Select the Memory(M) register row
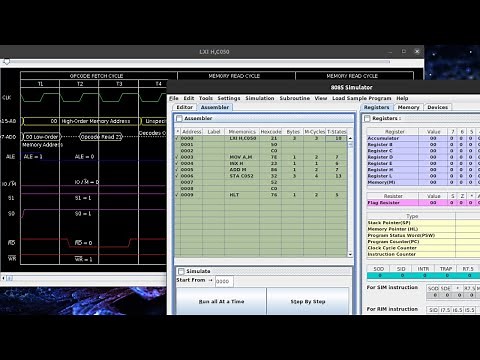 click(423, 182)
